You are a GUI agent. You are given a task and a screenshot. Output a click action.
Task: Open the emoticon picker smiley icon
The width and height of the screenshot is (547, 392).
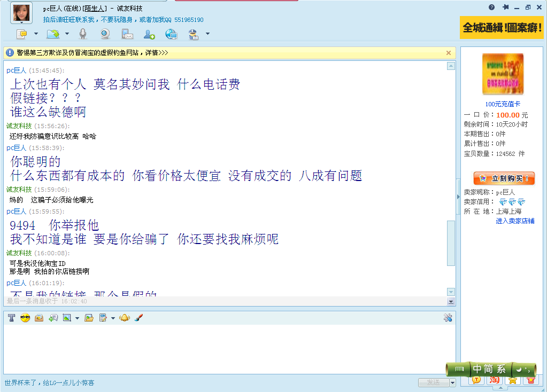[25, 318]
